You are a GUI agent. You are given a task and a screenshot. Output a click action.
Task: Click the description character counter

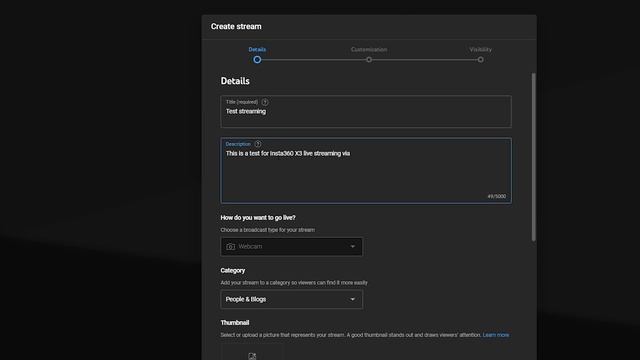pos(497,196)
